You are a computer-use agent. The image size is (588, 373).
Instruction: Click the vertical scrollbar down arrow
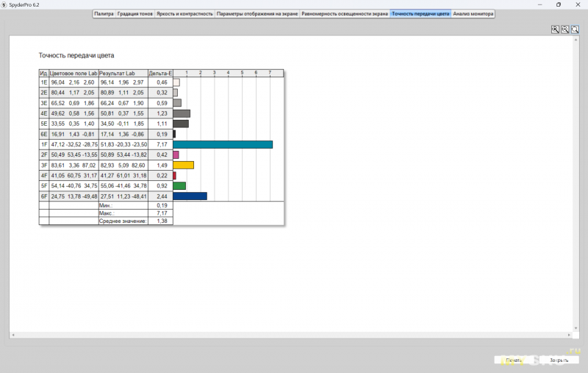pos(575,329)
